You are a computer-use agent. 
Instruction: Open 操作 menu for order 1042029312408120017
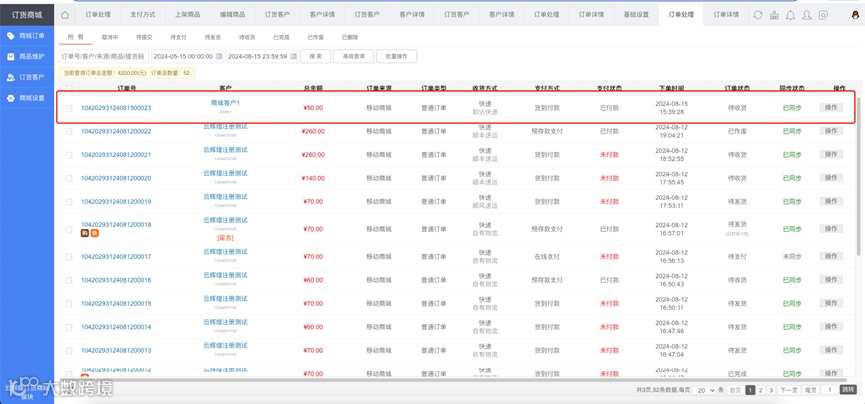[x=831, y=256]
